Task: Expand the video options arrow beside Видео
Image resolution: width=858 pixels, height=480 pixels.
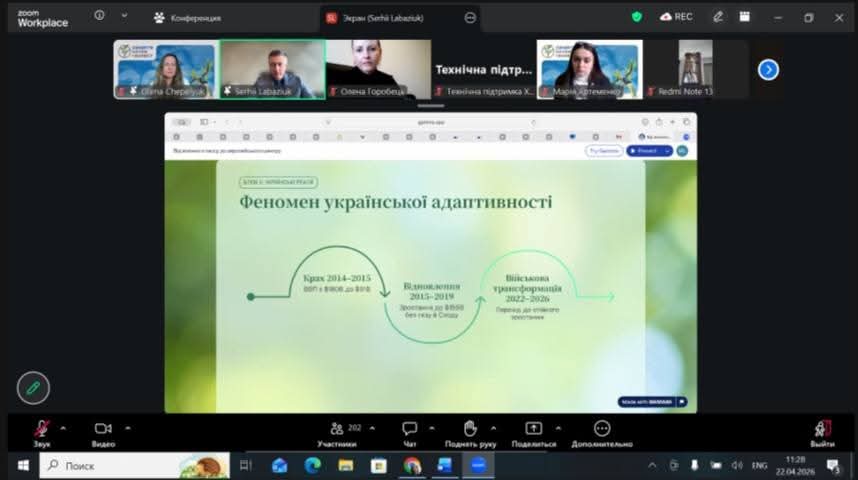Action: 127,427
